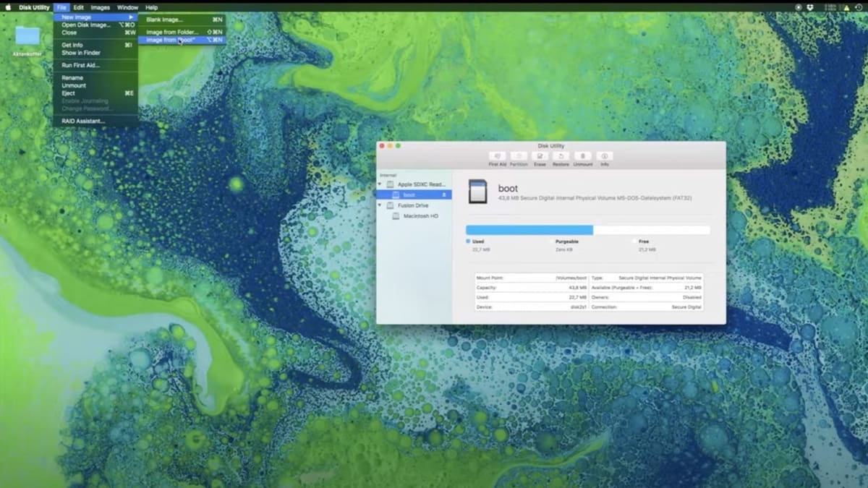Choose Image from "boot" in submenu
This screenshot has width=868, height=488.
click(x=182, y=40)
